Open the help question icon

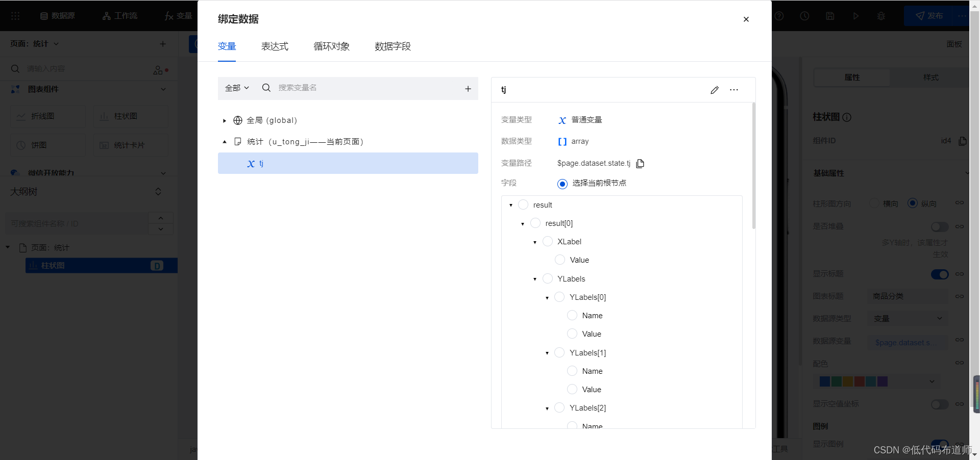(779, 16)
